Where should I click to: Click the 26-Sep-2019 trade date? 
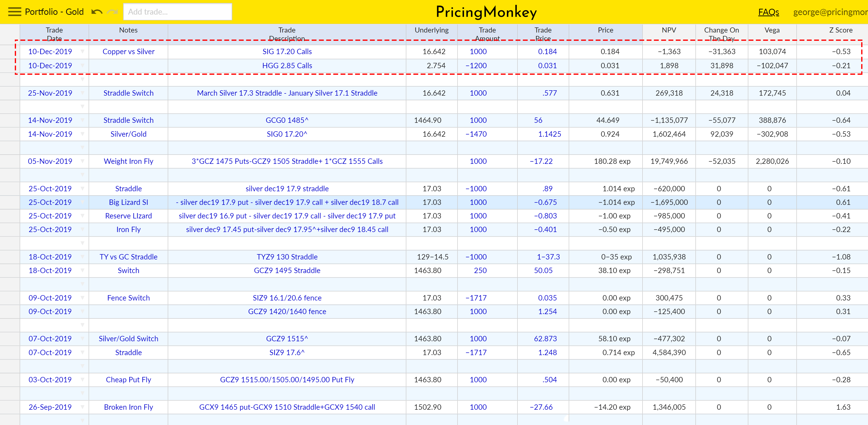click(x=50, y=407)
